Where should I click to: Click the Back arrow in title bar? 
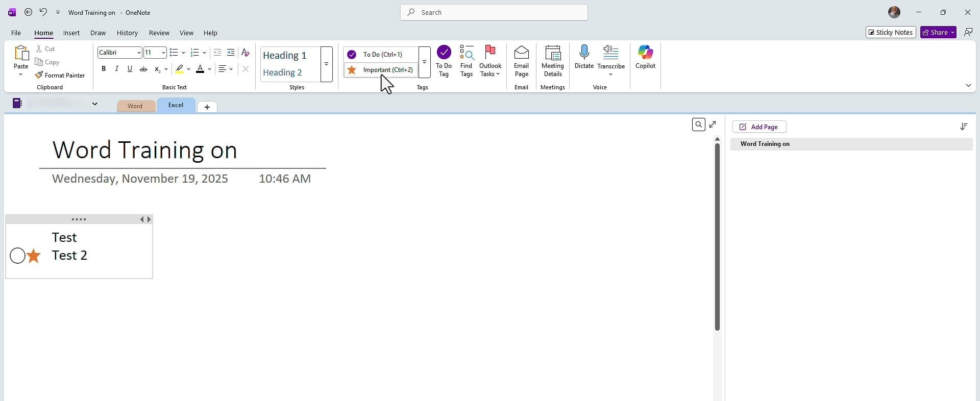click(29, 12)
